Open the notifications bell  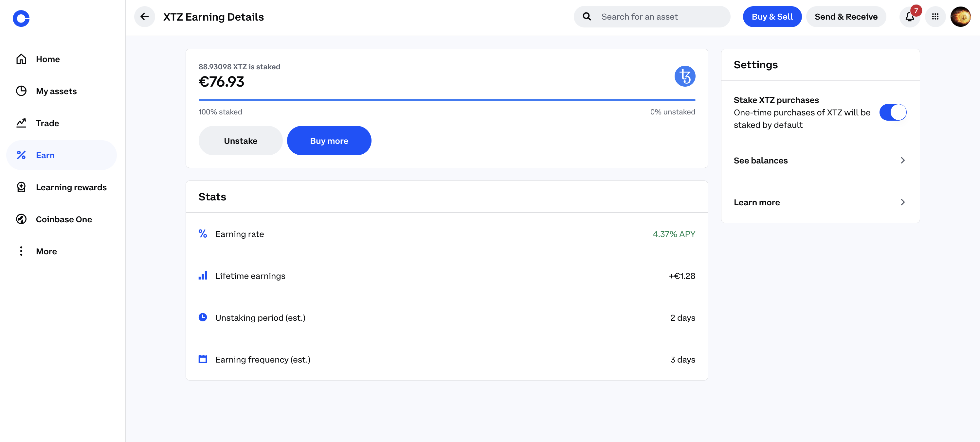click(909, 17)
